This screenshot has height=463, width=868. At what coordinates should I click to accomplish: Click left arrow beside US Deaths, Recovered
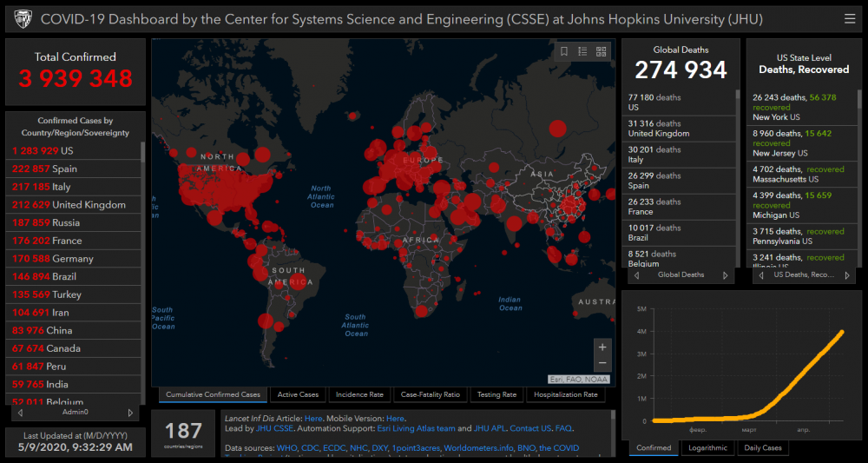pos(761,275)
